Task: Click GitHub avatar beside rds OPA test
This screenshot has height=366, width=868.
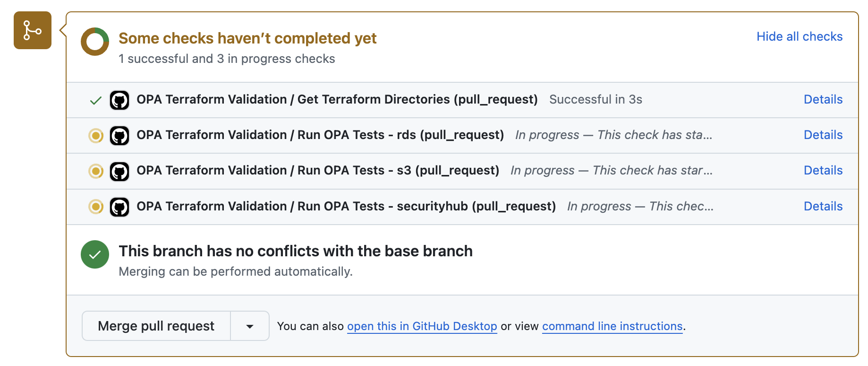Action: pos(119,136)
